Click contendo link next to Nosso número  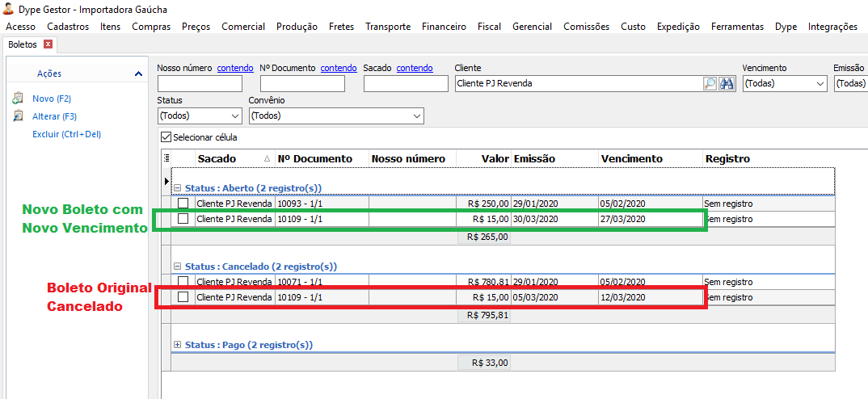coord(235,68)
